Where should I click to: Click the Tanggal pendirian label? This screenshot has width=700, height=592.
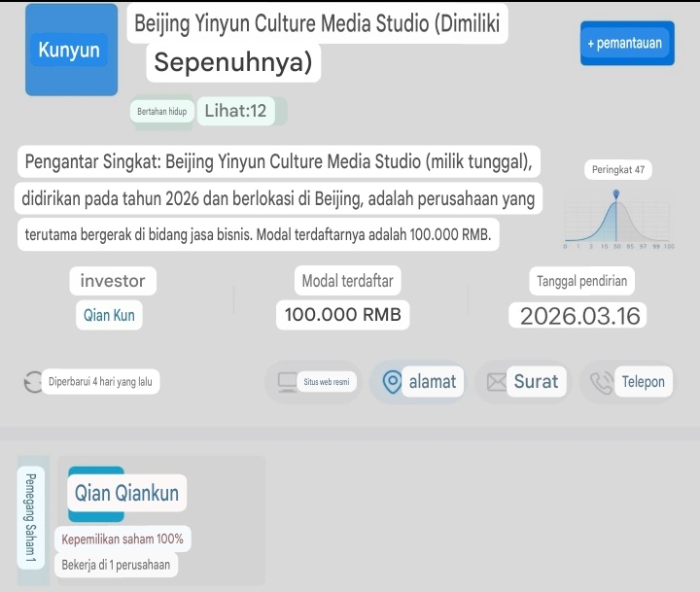(x=581, y=281)
